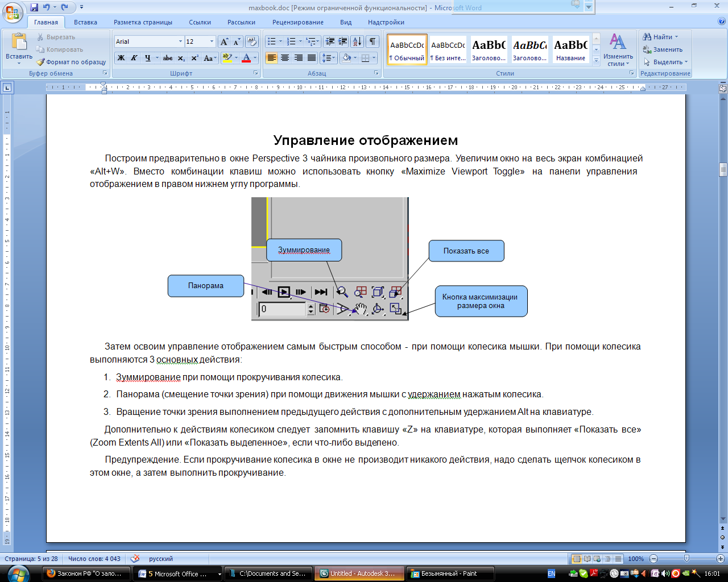Switch to full screen reading view
Screen dimensions: 728x582
click(588, 559)
